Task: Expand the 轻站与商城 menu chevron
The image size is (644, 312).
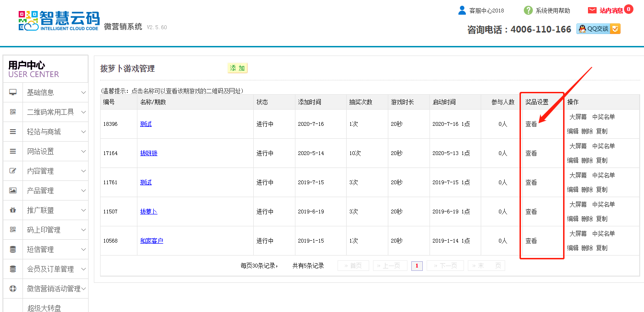Action: click(x=83, y=132)
